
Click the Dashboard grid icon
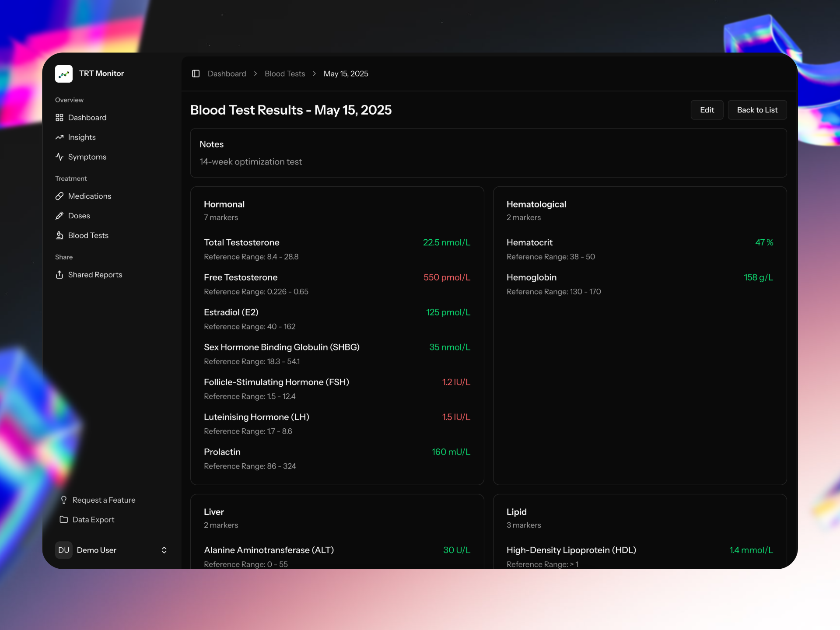click(59, 118)
